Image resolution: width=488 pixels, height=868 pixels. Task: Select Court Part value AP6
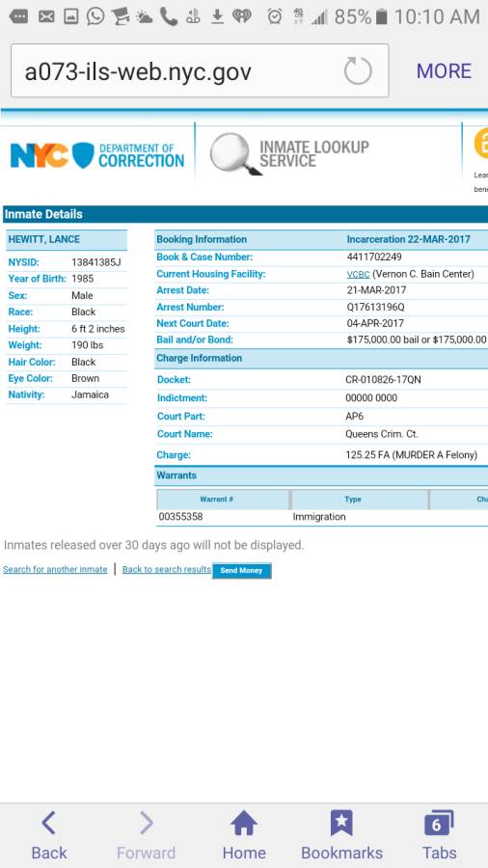coord(355,416)
